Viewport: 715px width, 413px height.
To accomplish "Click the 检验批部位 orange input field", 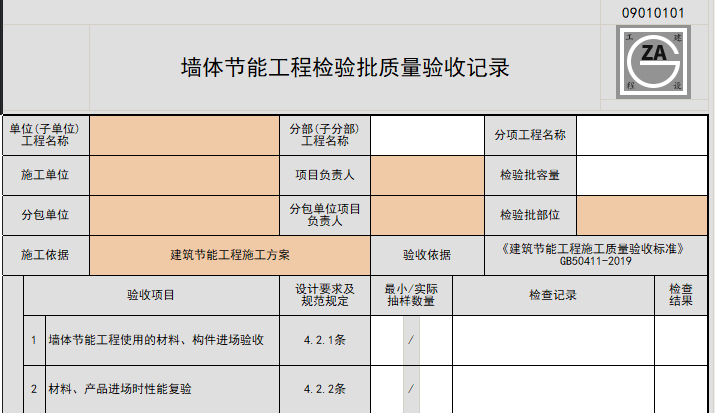I will tap(645, 214).
